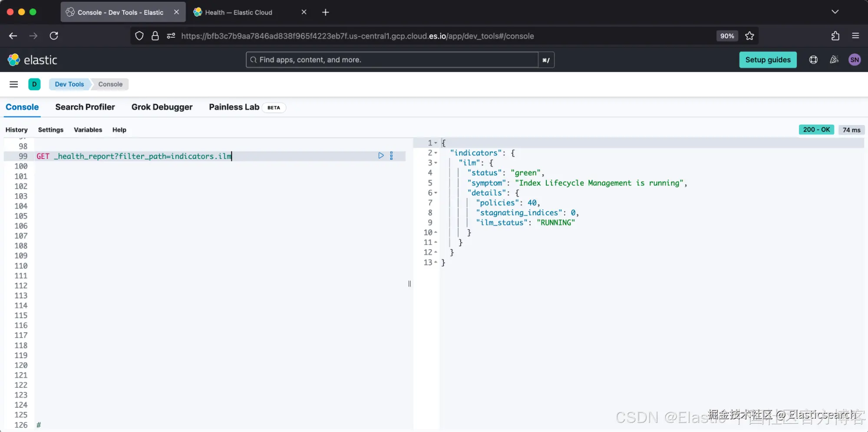Viewport: 868px width, 432px height.
Task: Click the GET request line in editor
Action: pos(134,156)
